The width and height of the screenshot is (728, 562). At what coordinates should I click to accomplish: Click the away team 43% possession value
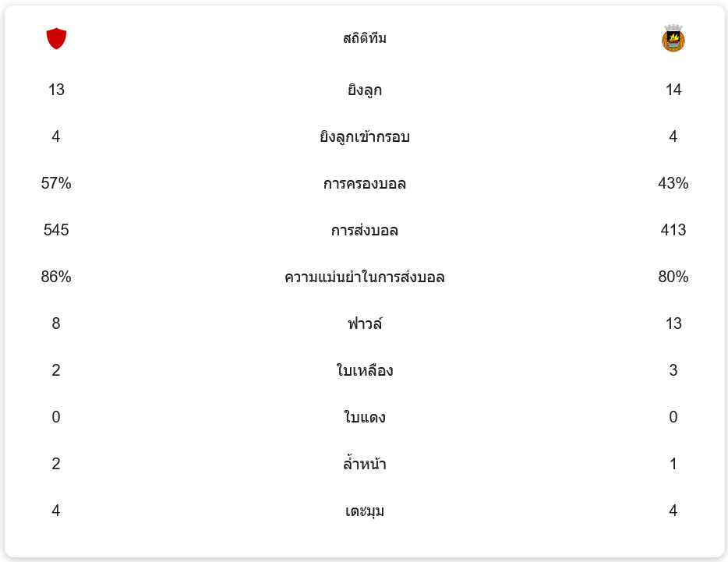673,183
